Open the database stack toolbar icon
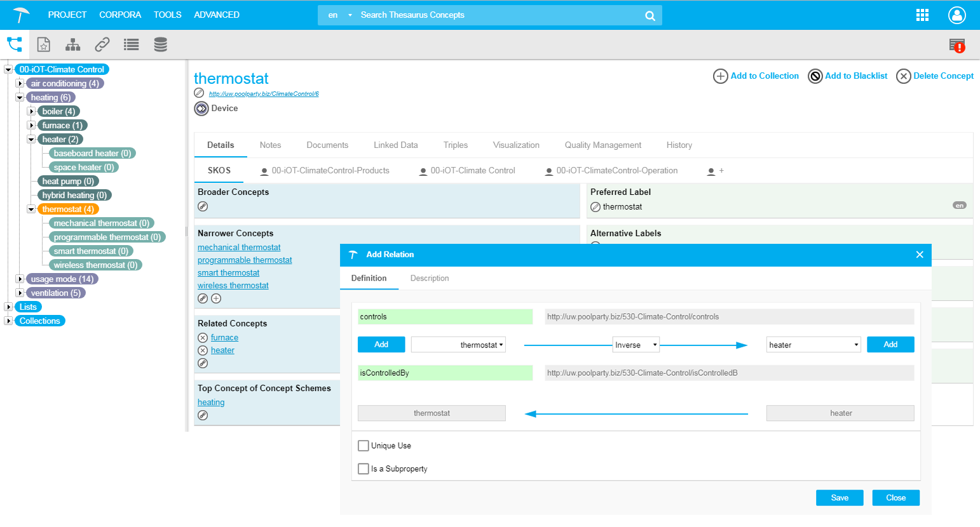This screenshot has height=527, width=980. 161,44
